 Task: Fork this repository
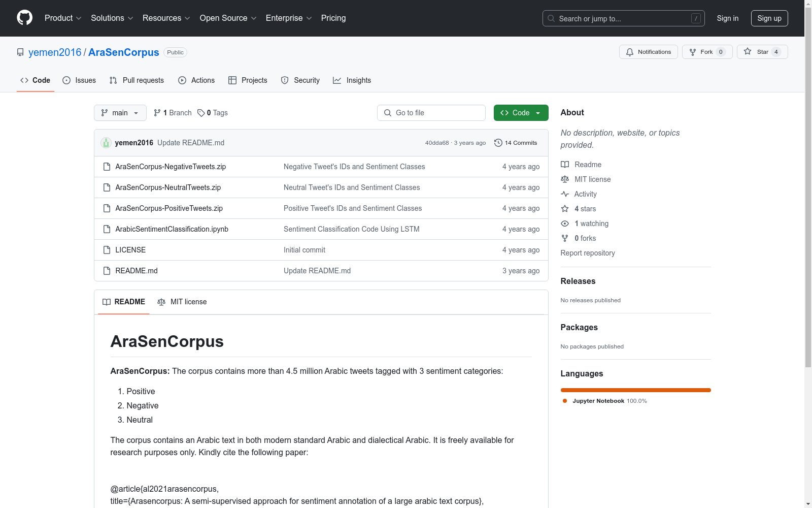pyautogui.click(x=707, y=52)
